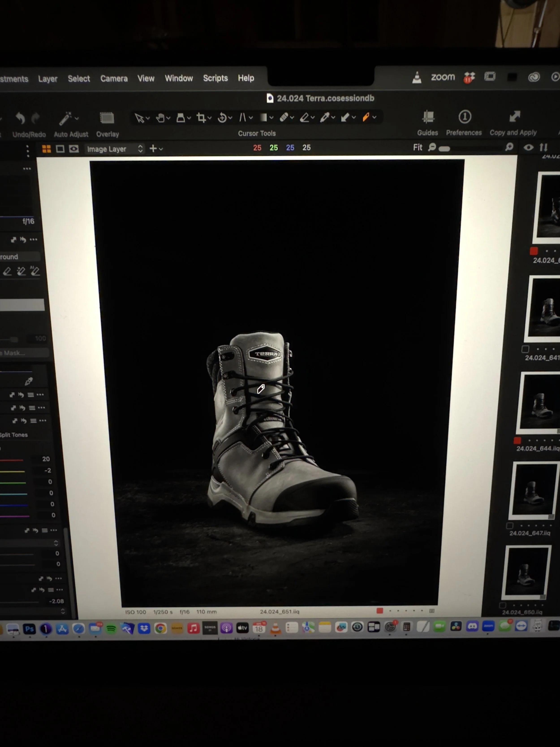Toggle checkbox under thumbnail 24.024_647.iiq
Viewport: 560px width, 747px height.
click(510, 526)
